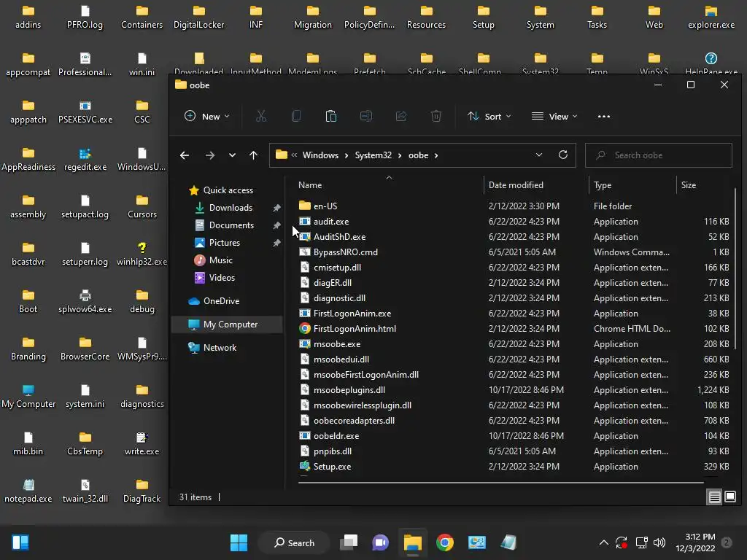Go back with the left arrow
This screenshot has width=747, height=560.
185,155
